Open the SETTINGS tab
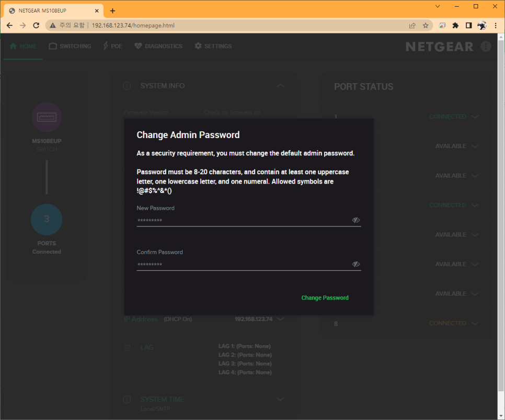 click(213, 46)
